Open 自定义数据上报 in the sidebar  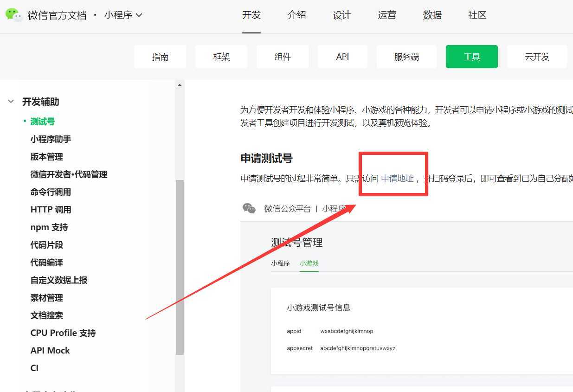59,280
